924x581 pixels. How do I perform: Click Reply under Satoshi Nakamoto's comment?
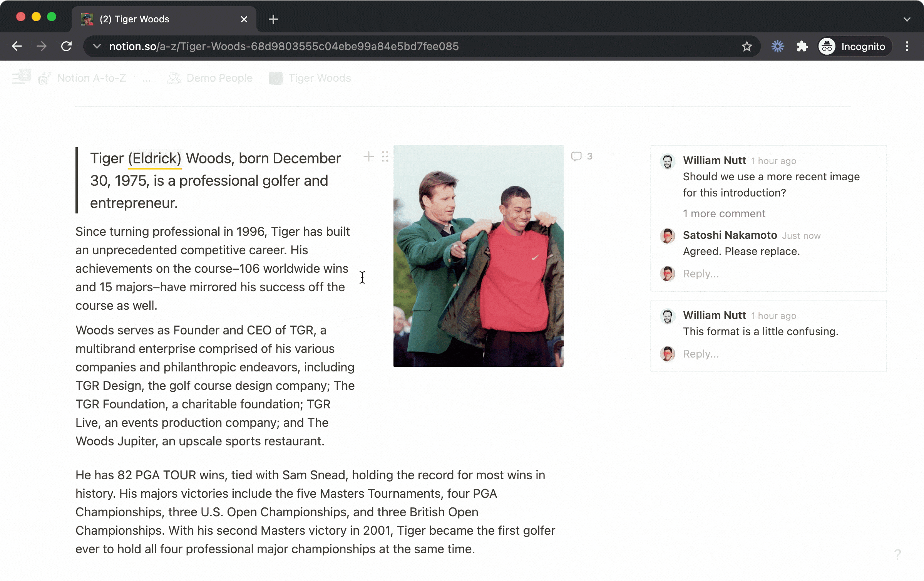[700, 274]
